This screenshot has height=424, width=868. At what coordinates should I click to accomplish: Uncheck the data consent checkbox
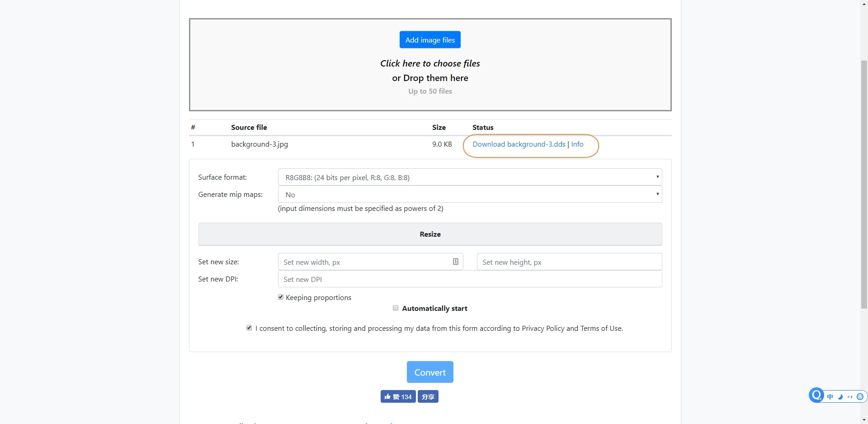tap(249, 328)
